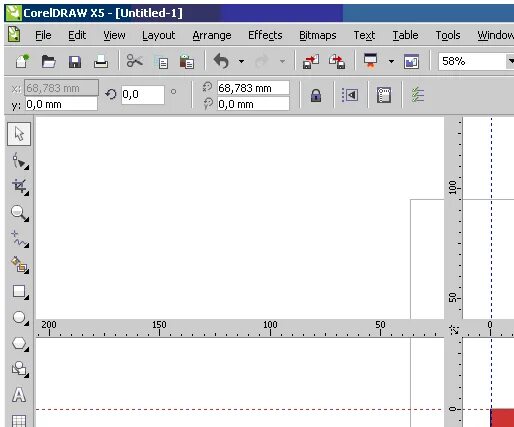Viewport: 514px width, 427px height.
Task: Expand the Undo history dropdown arrow
Action: (x=241, y=62)
